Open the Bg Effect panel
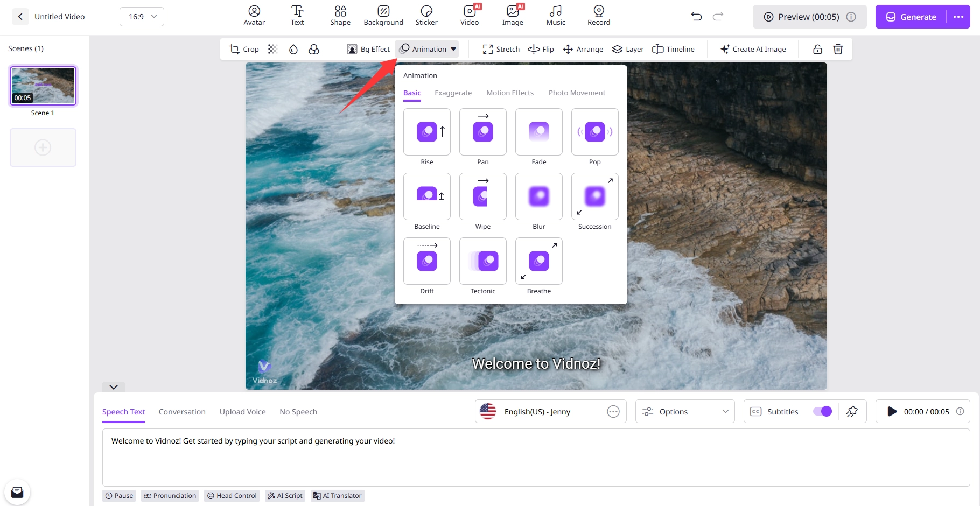The height and width of the screenshot is (506, 980). click(x=368, y=49)
